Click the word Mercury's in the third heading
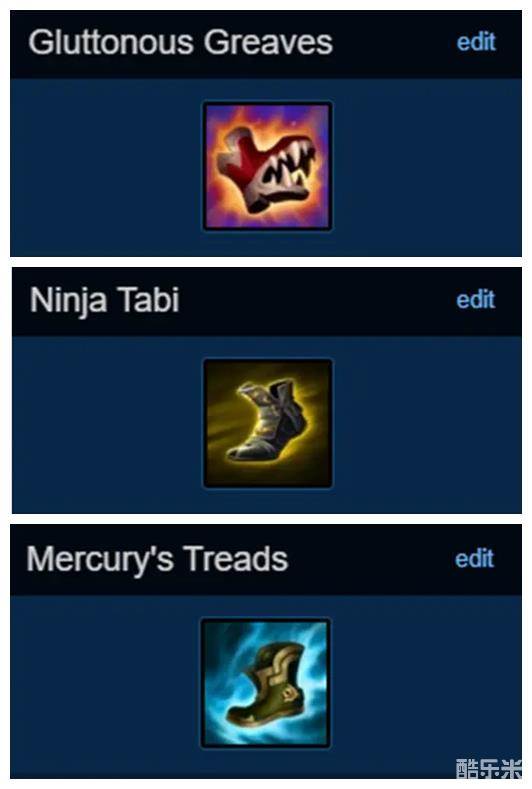 point(99,560)
